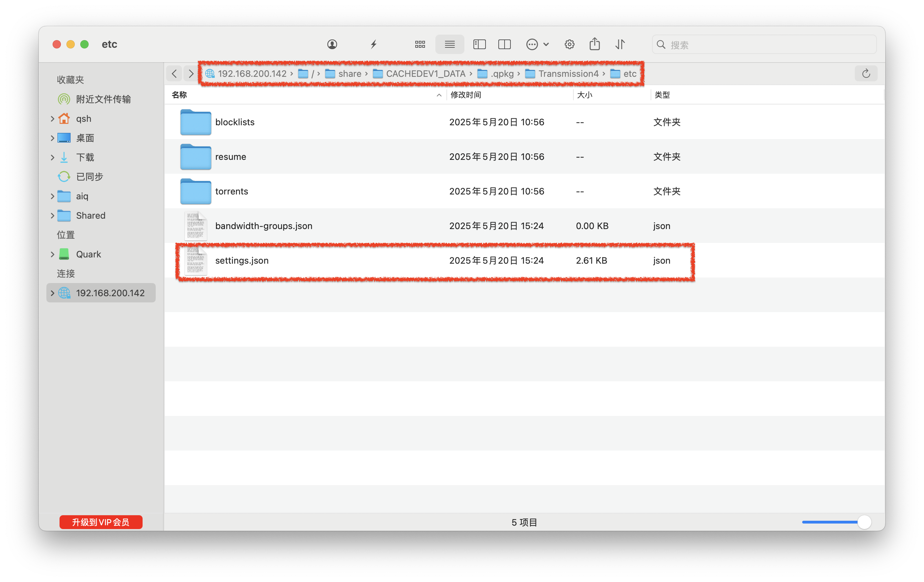
Task: Go back with the left arrow
Action: [x=174, y=74]
